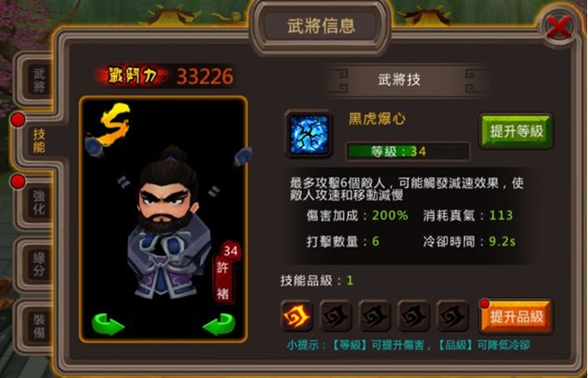Open the 強化 side tab
588x378 pixels.
(39, 202)
